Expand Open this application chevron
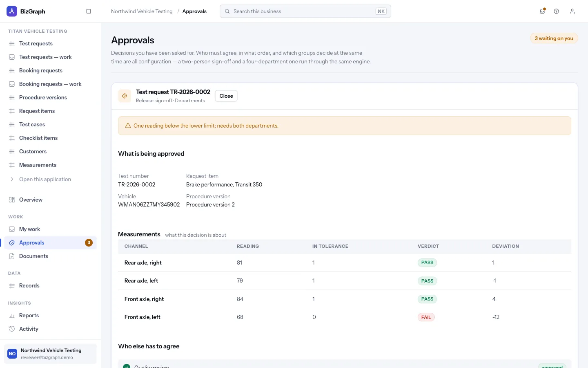This screenshot has height=368, width=588. [12, 180]
